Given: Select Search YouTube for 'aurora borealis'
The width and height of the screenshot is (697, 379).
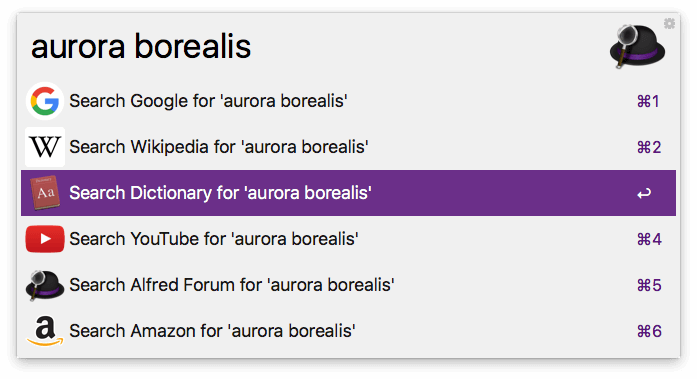Looking at the screenshot, I should click(x=348, y=239).
